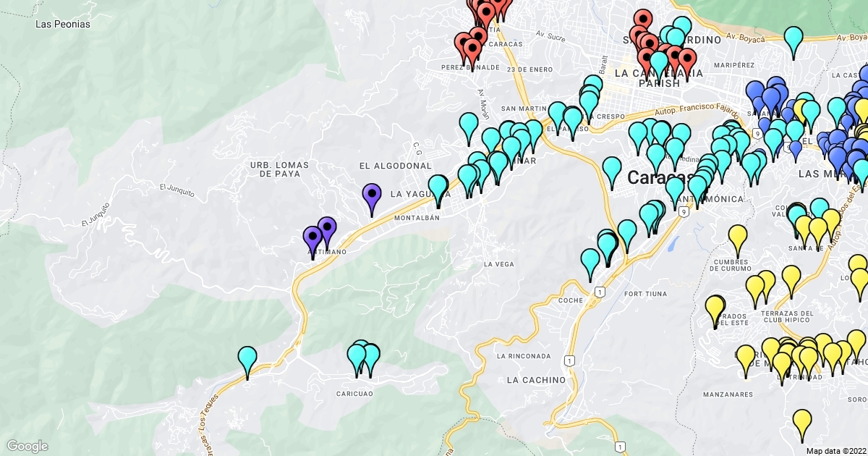
Task: Click the yellow marker above Cumbres de Curumo
Action: pyautogui.click(x=737, y=241)
